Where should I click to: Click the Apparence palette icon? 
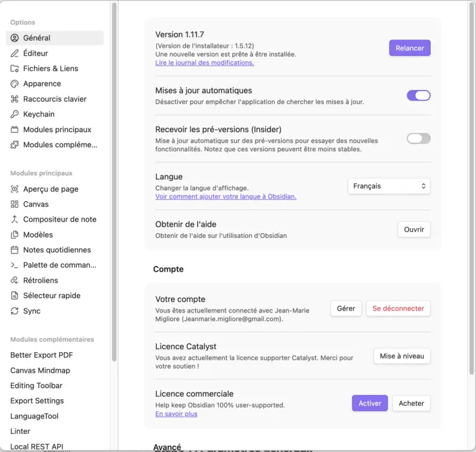coord(15,84)
